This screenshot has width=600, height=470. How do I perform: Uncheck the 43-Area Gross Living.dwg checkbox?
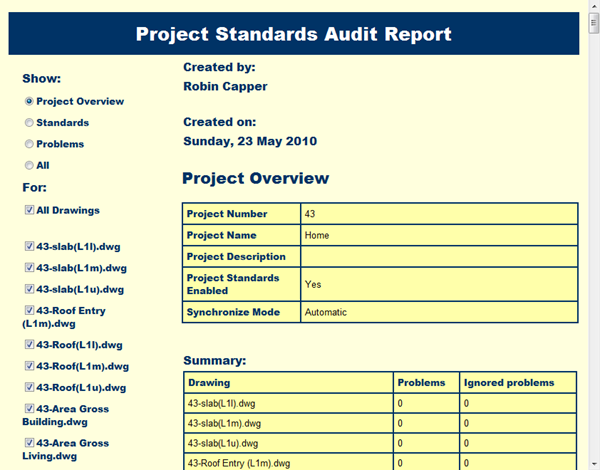click(29, 443)
